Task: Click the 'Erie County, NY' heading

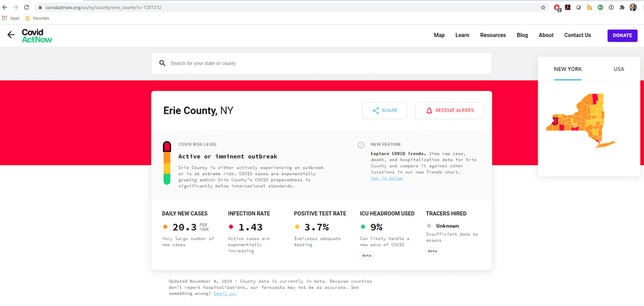Action: point(198,111)
